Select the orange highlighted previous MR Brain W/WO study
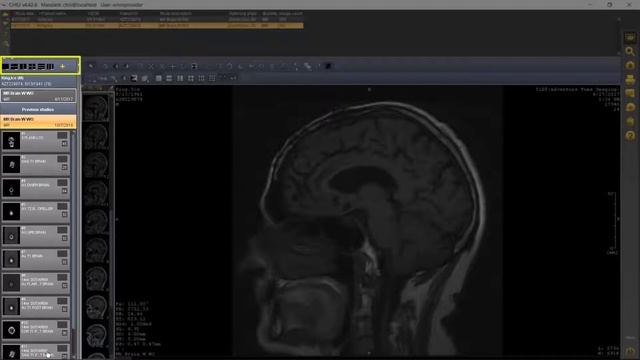The height and width of the screenshot is (360, 640). coord(38,122)
